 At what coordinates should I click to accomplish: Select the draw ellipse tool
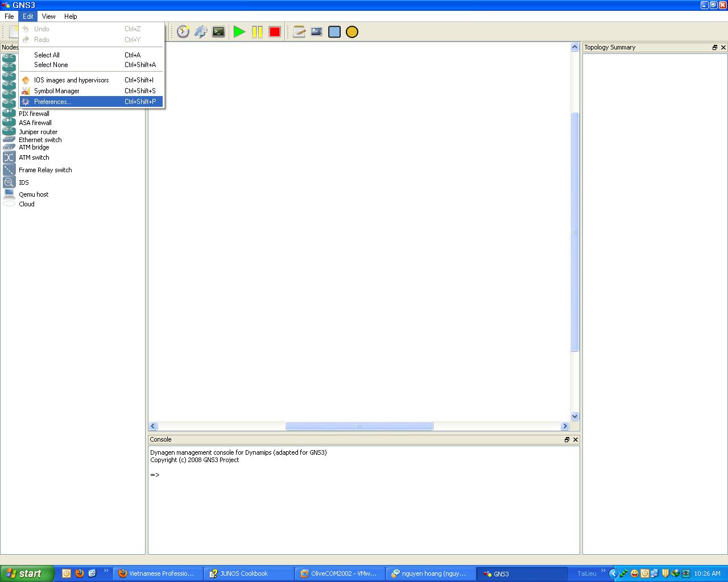point(352,32)
